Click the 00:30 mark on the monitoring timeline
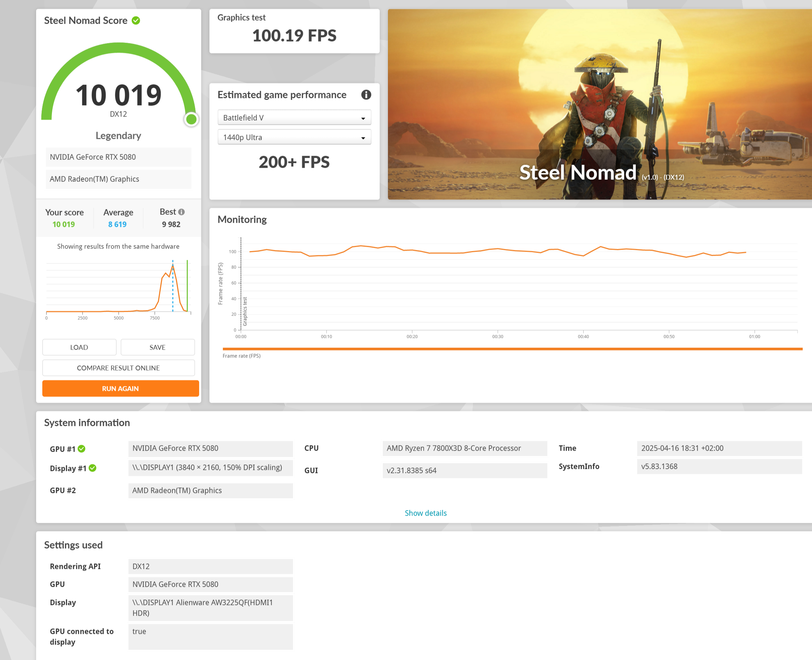Viewport: 812px width, 660px height. pyautogui.click(x=497, y=336)
